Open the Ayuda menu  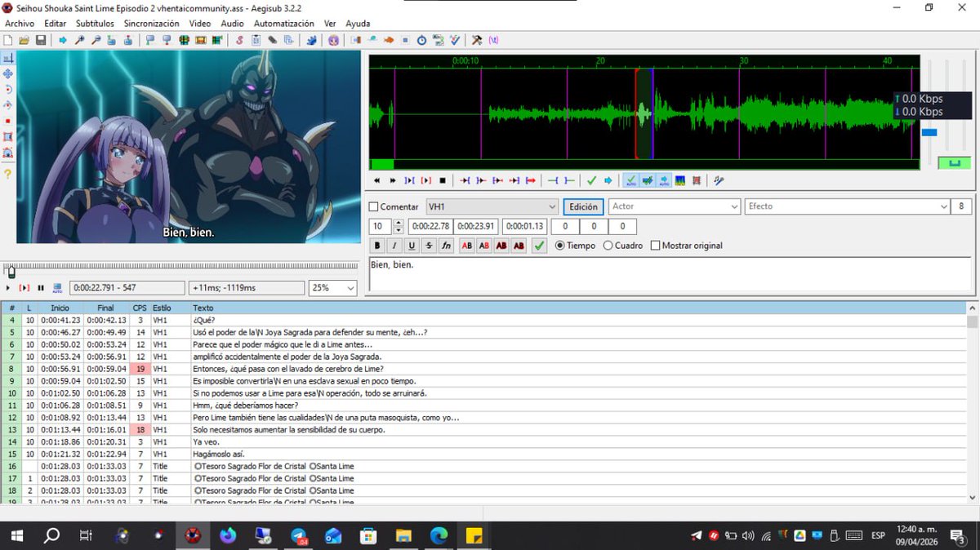click(x=358, y=24)
